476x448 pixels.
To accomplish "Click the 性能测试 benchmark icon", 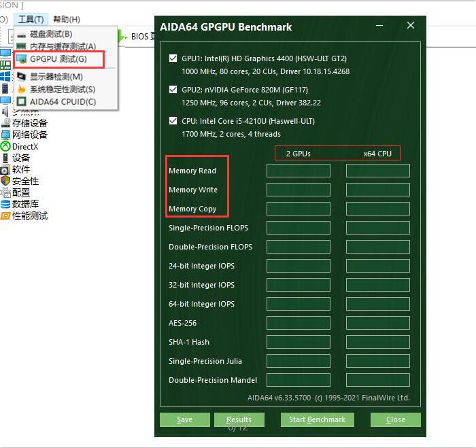I will click(5, 216).
